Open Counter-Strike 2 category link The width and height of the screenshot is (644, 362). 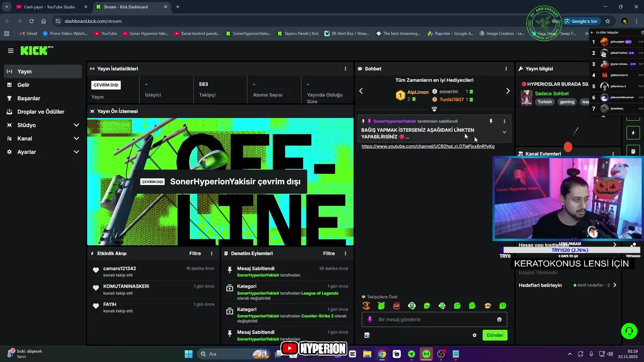pyautogui.click(x=317, y=316)
